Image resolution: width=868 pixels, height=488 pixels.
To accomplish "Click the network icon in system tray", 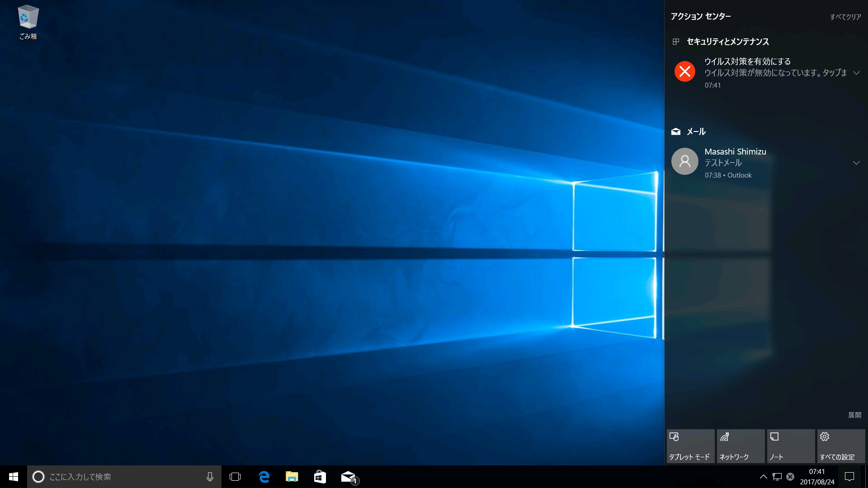I will pyautogui.click(x=777, y=477).
